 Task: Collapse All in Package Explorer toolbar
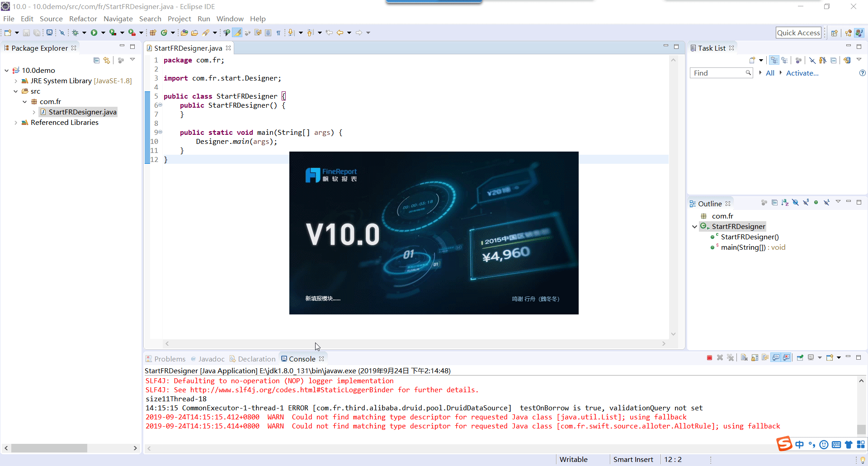(96, 60)
